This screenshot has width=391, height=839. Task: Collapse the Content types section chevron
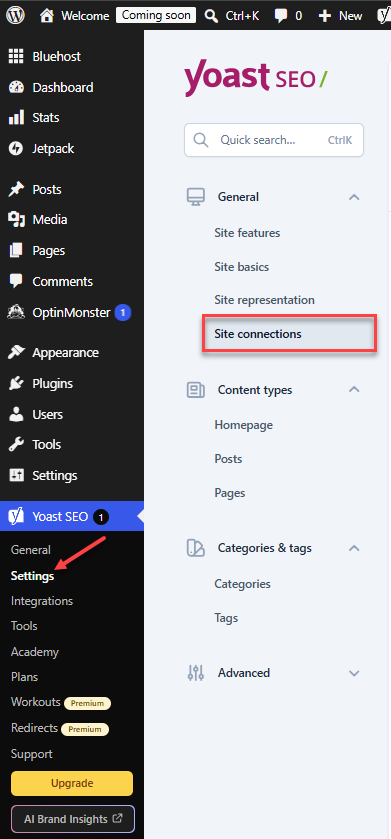coord(354,390)
